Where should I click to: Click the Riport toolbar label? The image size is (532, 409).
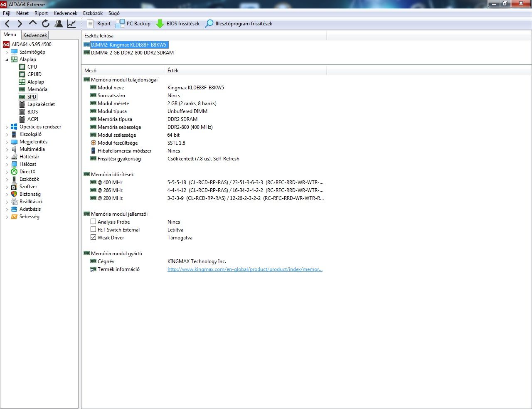click(x=104, y=24)
